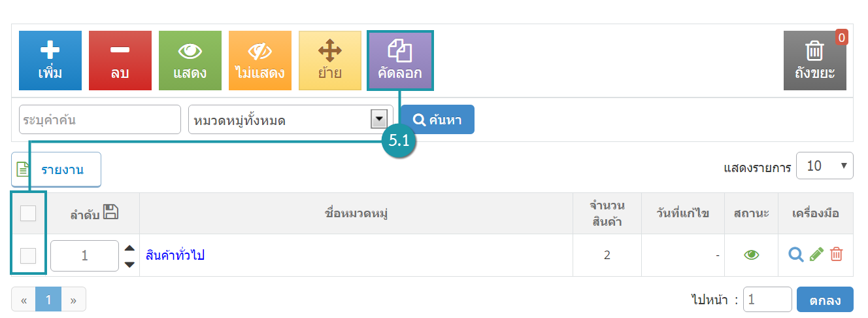Click the purple คัดลอก (copy) button
868x318 pixels.
click(x=400, y=60)
